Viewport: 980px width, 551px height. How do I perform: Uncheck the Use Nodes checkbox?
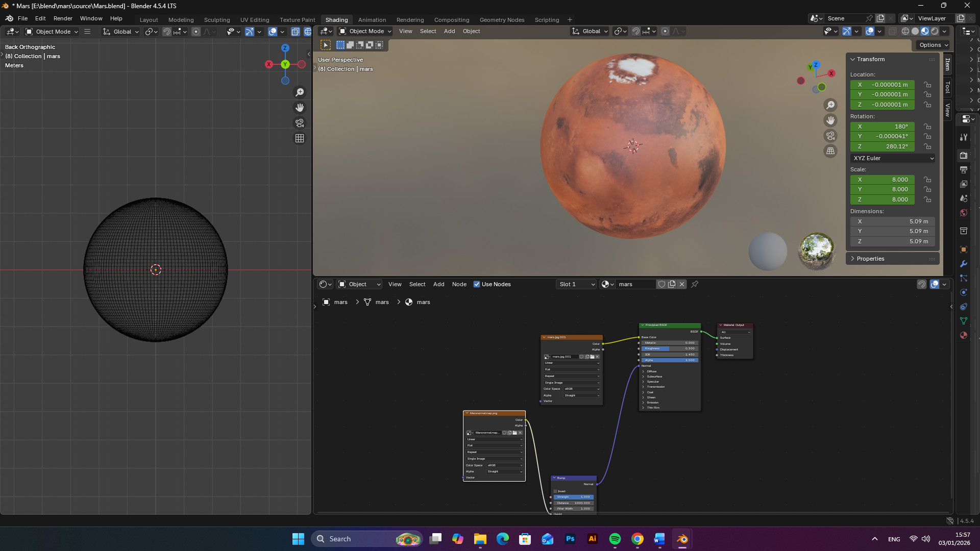coord(477,284)
